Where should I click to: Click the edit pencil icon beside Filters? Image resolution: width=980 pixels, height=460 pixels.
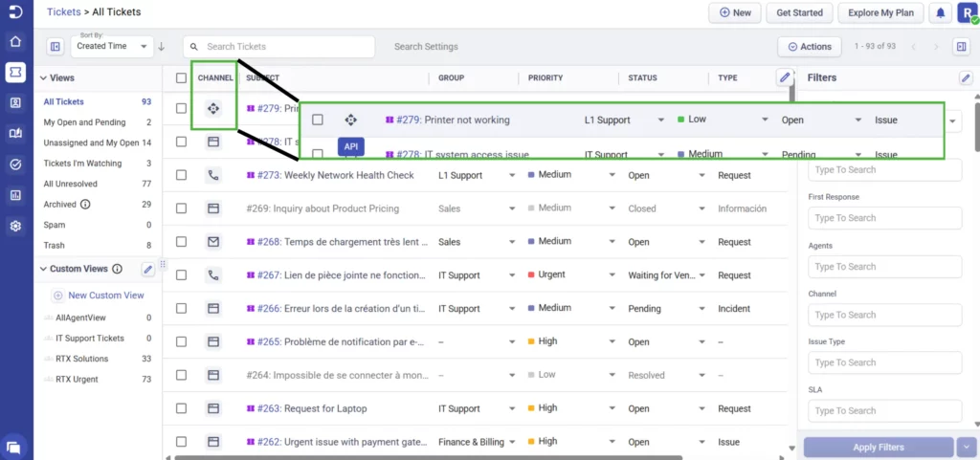pyautogui.click(x=965, y=77)
